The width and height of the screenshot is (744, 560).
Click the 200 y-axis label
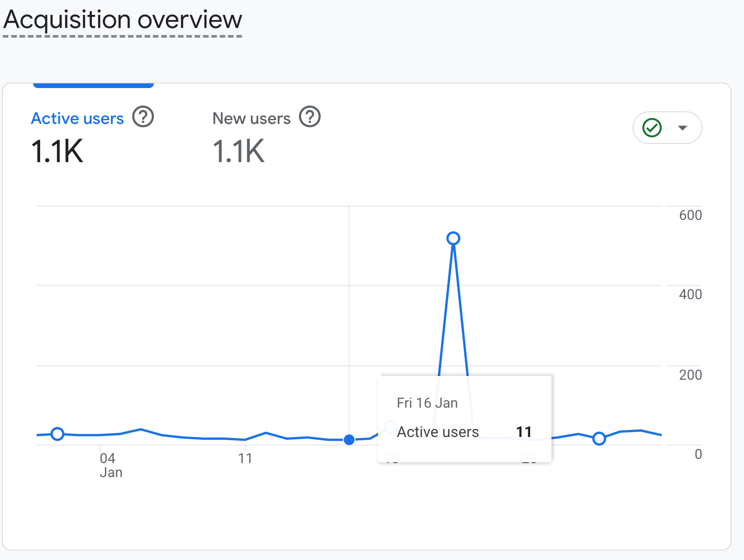tap(690, 375)
